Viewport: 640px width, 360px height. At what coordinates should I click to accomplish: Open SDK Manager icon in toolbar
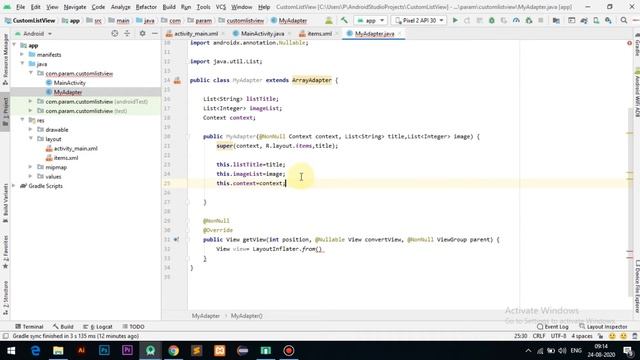coord(608,20)
